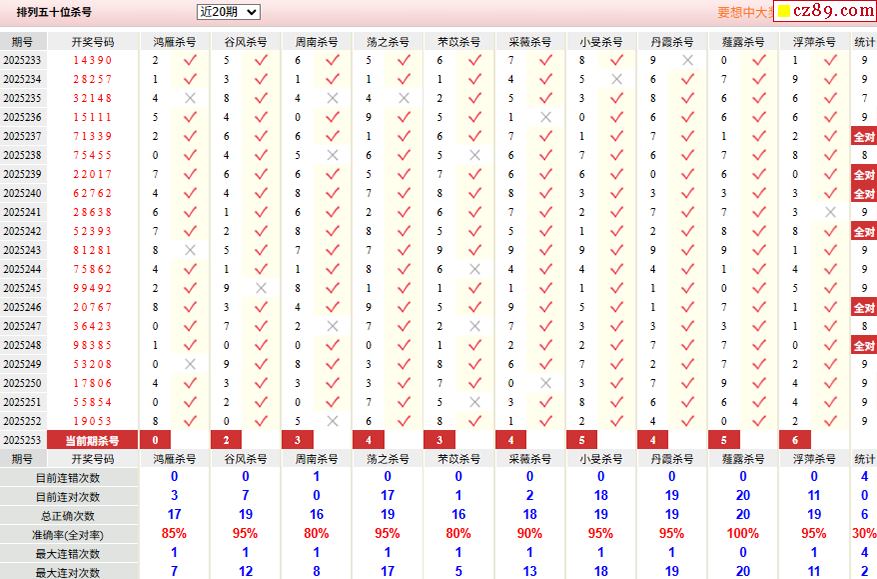Image resolution: width=877 pixels, height=579 pixels.
Task: Click the 全对 badge in row 2025237
Action: click(864, 136)
